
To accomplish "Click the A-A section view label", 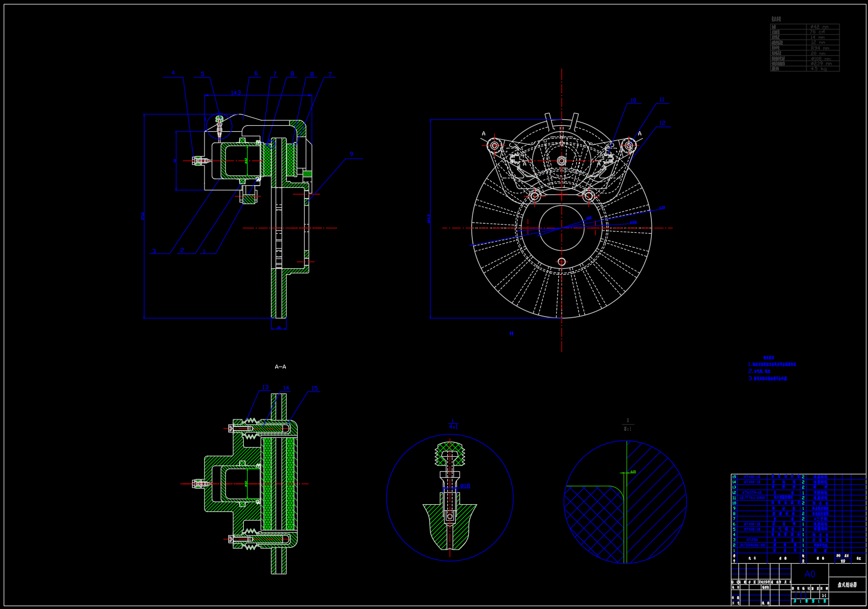I will click(x=281, y=367).
